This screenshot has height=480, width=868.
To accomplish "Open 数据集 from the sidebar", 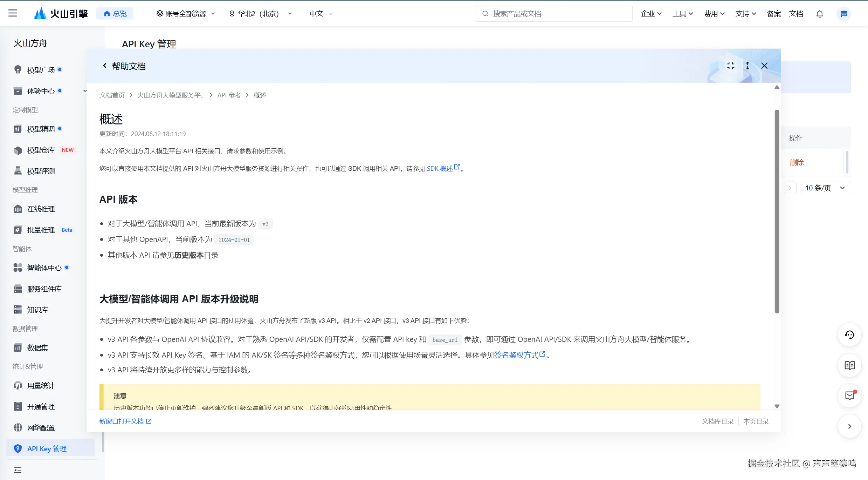I will tap(38, 347).
